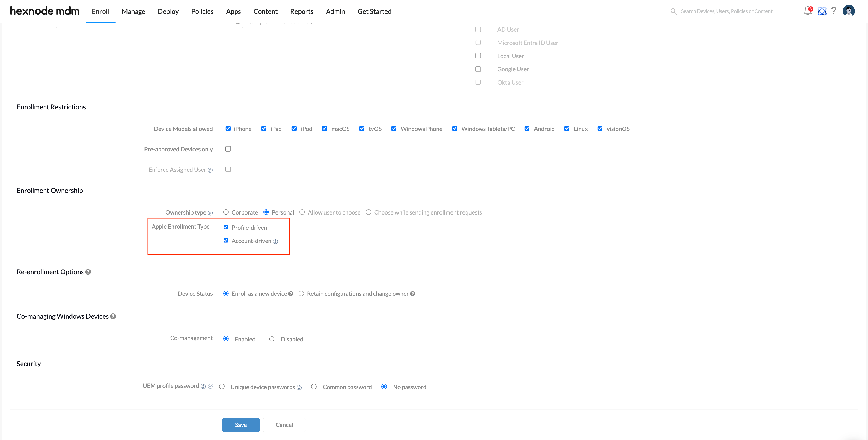Click info icon beside UEM profile password
This screenshot has height=440, width=868.
203,387
